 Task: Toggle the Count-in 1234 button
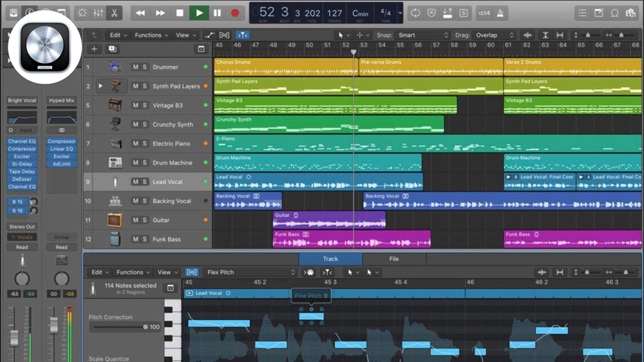pyautogui.click(x=484, y=13)
